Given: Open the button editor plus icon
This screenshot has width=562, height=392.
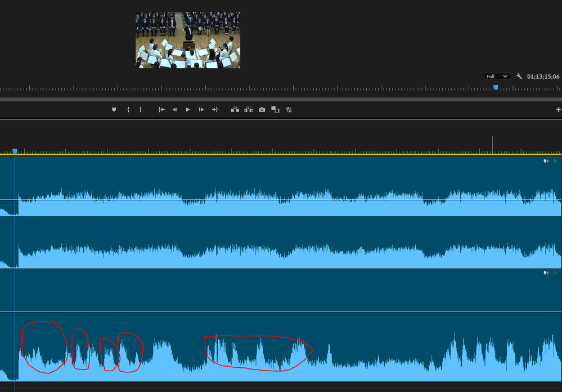Looking at the screenshot, I should [559, 110].
